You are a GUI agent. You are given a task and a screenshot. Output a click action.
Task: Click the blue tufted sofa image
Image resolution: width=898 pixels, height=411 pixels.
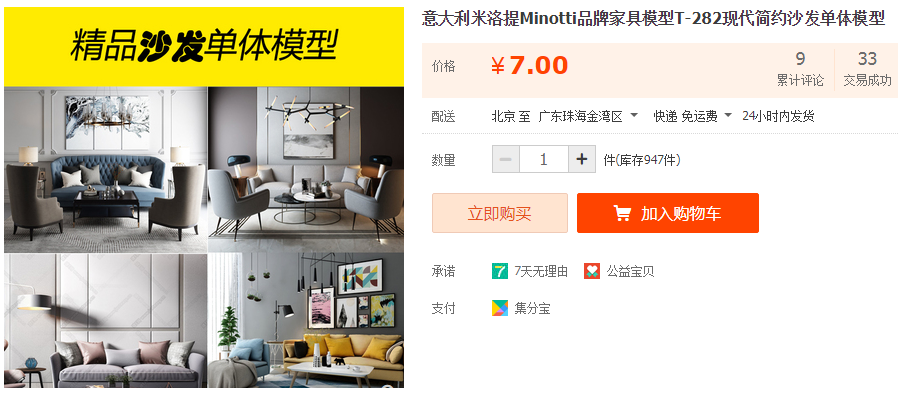coord(105,170)
